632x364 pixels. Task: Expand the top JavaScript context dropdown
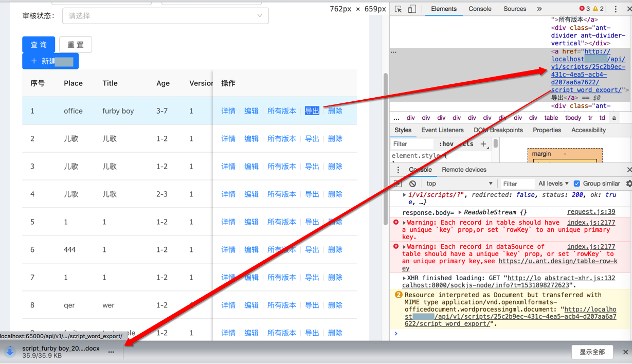tap(458, 184)
